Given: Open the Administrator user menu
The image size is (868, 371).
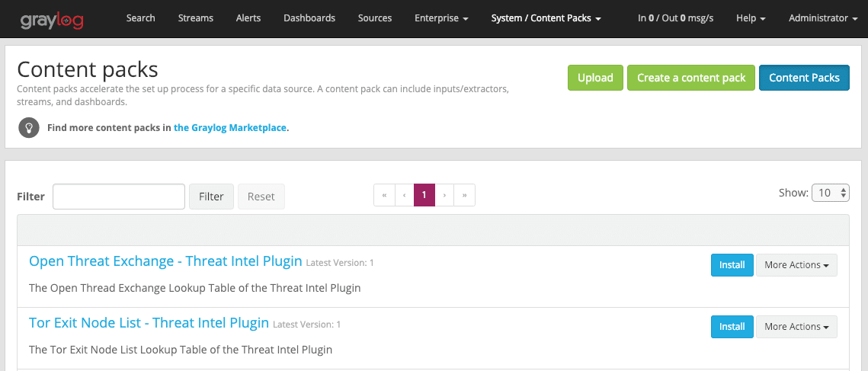Looking at the screenshot, I should tap(822, 18).
